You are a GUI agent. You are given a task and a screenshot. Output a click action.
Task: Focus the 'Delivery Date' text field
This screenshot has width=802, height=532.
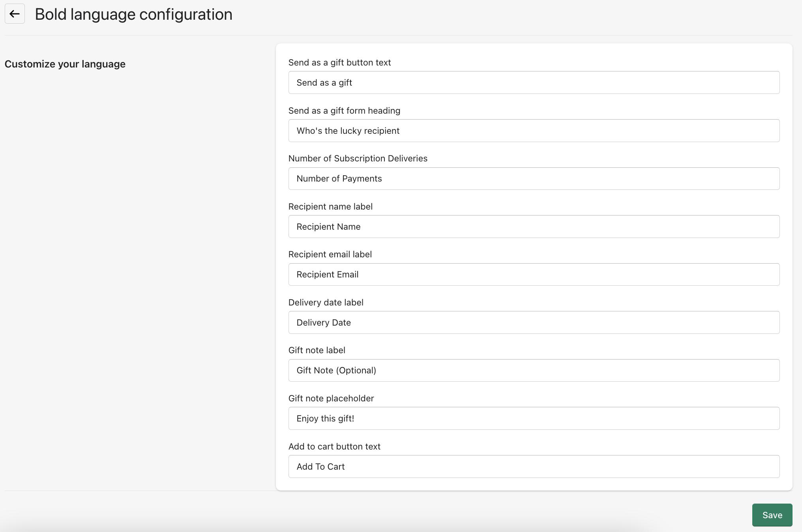click(534, 322)
